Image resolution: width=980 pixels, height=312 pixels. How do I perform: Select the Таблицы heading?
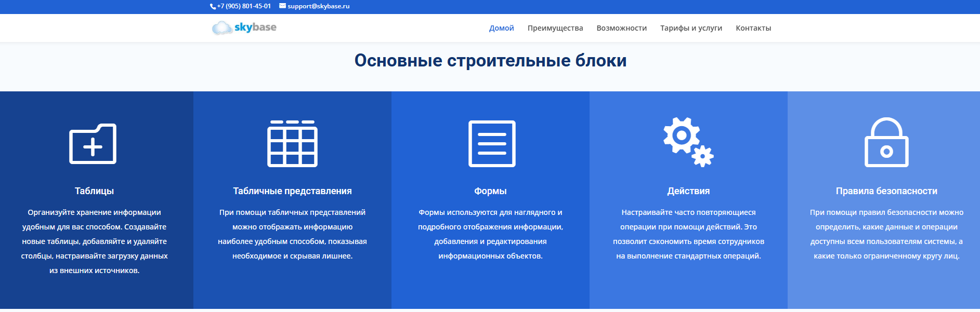[x=94, y=191]
